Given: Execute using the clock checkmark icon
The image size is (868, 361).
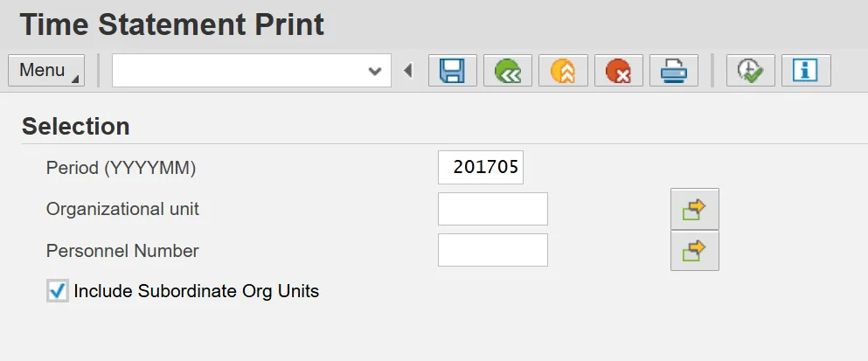Looking at the screenshot, I should [750, 71].
